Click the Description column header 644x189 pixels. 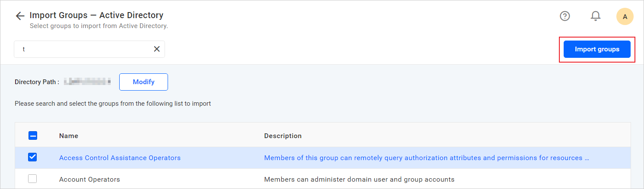pos(283,136)
